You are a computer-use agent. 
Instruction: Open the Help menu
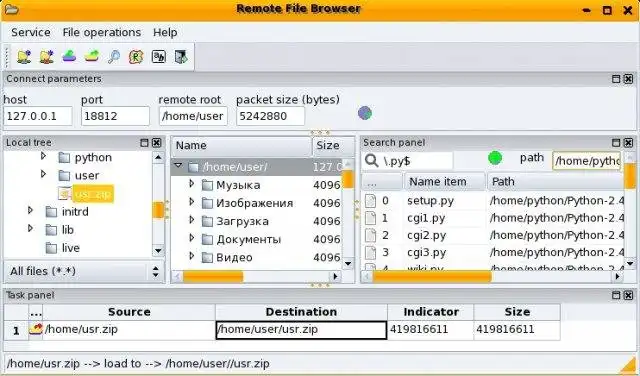pyautogui.click(x=165, y=32)
